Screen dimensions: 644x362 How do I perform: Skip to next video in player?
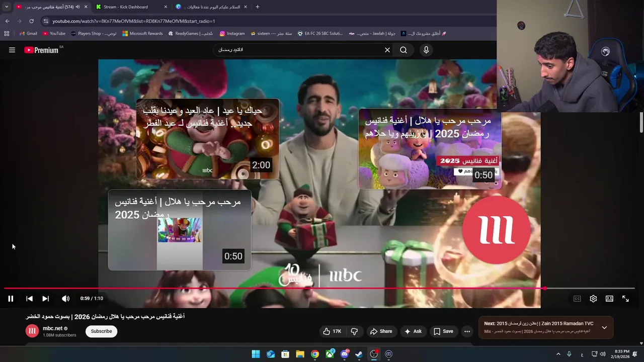pos(45,299)
